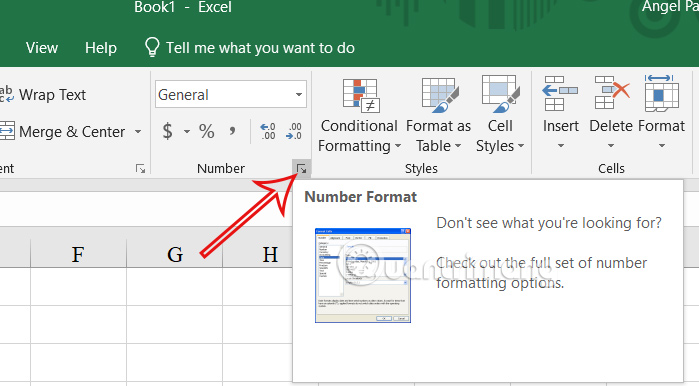Open the Number Format dialog launcher

(302, 169)
